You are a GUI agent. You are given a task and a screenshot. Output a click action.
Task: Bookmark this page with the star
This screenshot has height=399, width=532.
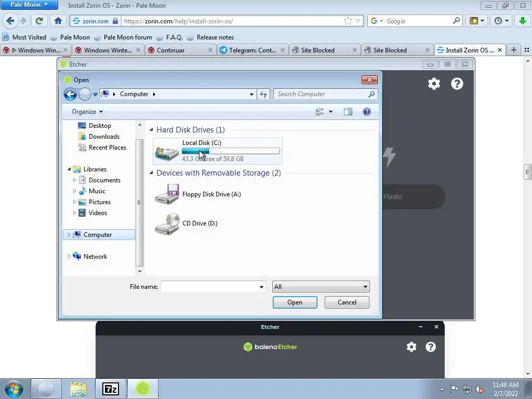348,21
